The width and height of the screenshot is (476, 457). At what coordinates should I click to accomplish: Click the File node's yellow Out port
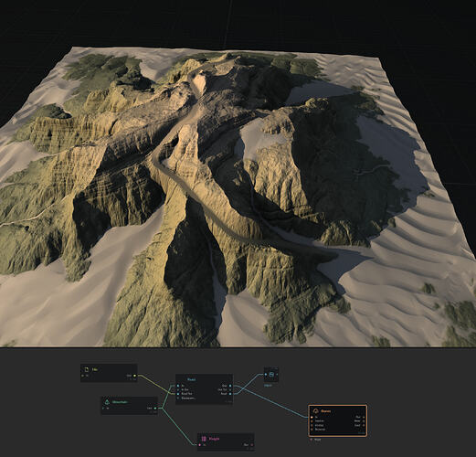pyautogui.click(x=135, y=376)
